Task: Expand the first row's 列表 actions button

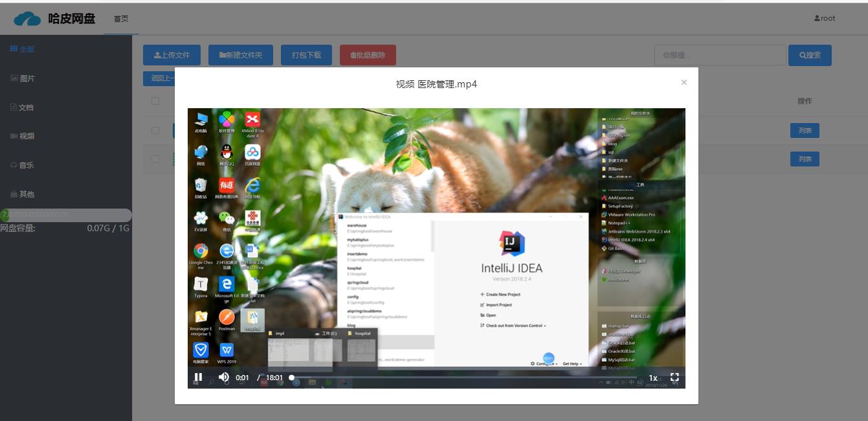Action: coord(805,131)
